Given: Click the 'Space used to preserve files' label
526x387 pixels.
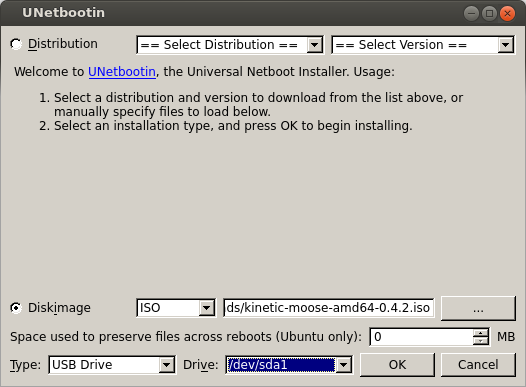Looking at the screenshot, I should coord(186,337).
